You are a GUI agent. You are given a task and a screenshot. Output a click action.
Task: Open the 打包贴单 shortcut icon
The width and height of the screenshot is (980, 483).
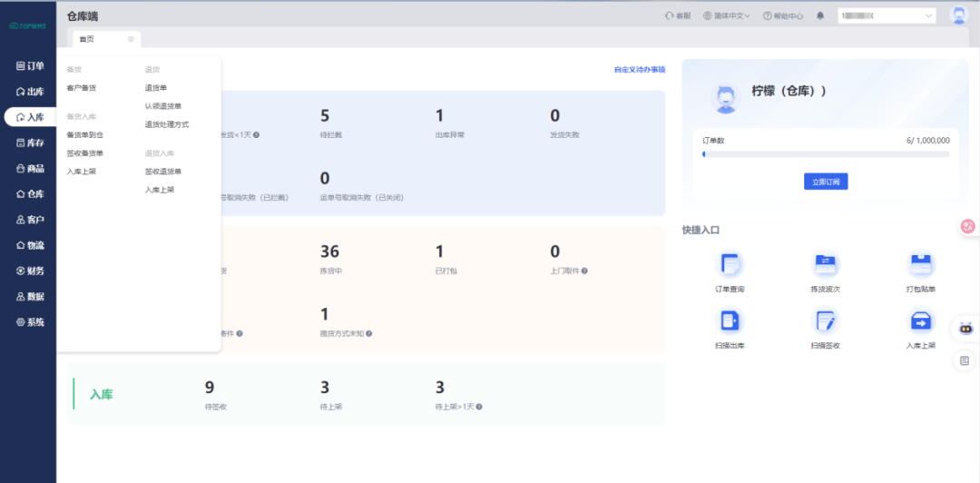(920, 265)
